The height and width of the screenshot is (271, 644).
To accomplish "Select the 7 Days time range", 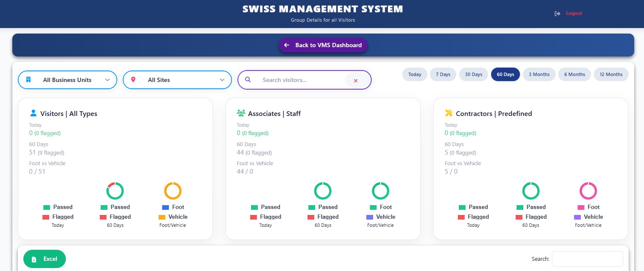I will (x=443, y=74).
